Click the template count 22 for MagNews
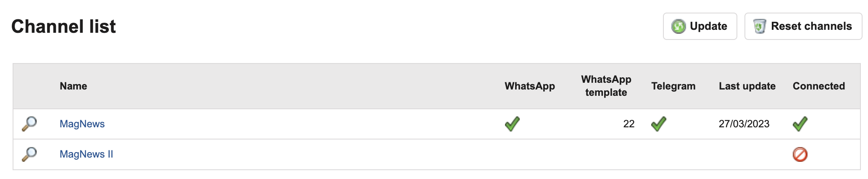This screenshot has width=868, height=179. coord(629,124)
